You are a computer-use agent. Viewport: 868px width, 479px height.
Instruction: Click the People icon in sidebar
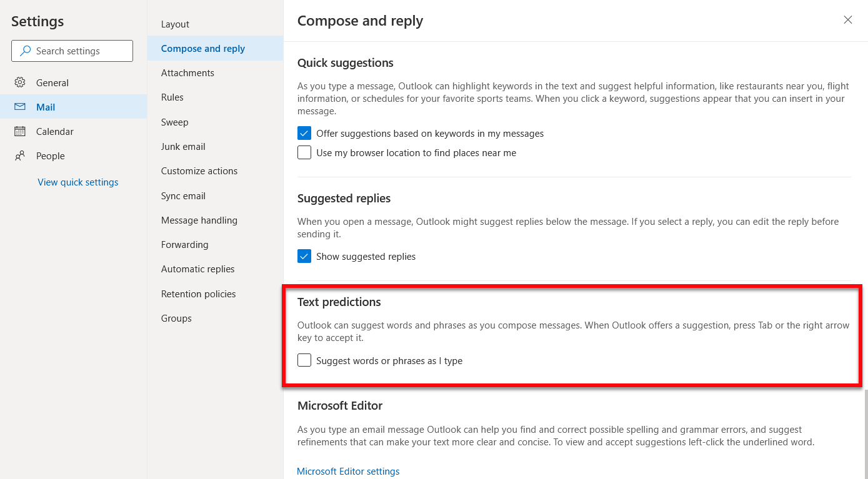click(20, 156)
